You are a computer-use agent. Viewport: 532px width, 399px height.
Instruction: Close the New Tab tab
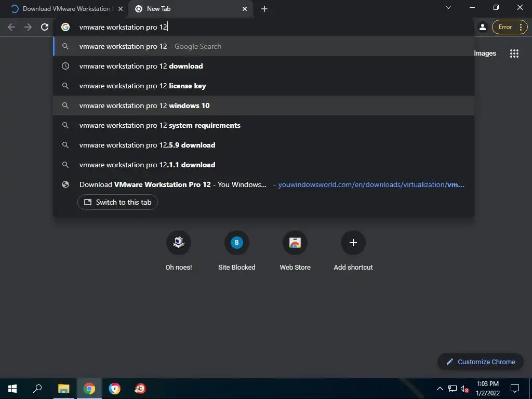[244, 9]
